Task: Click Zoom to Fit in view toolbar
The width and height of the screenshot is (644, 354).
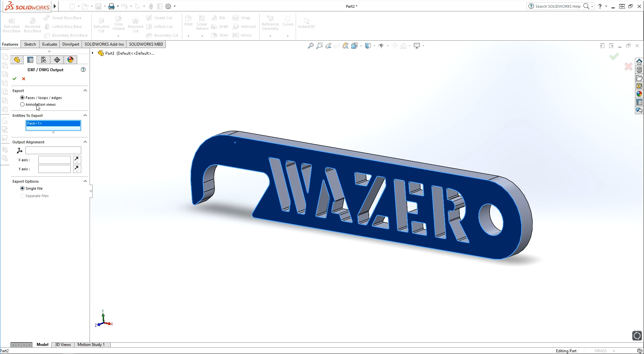Action: (x=311, y=46)
